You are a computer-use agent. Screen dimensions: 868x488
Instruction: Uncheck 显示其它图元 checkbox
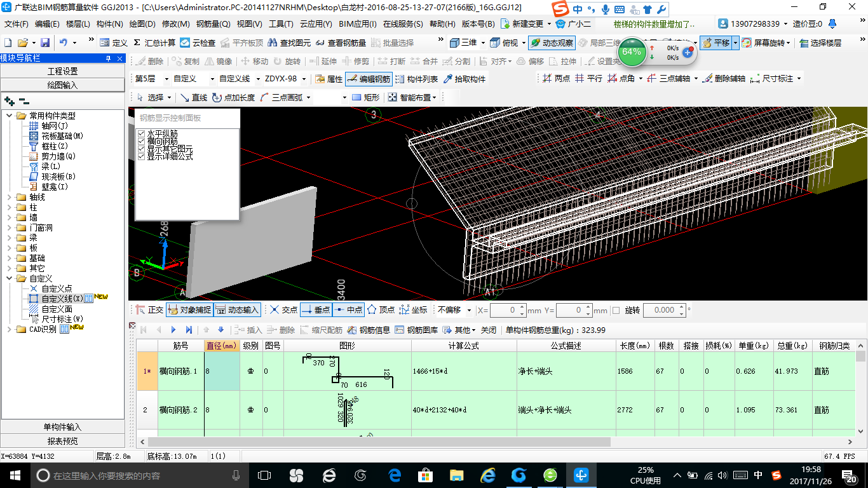pyautogui.click(x=142, y=149)
